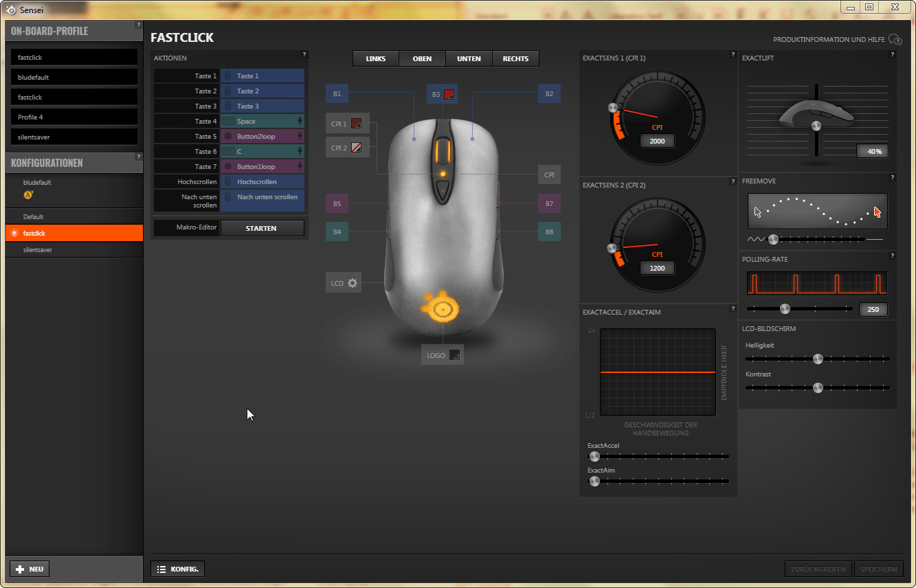Open action dropdown for Hochscrollen

262,181
